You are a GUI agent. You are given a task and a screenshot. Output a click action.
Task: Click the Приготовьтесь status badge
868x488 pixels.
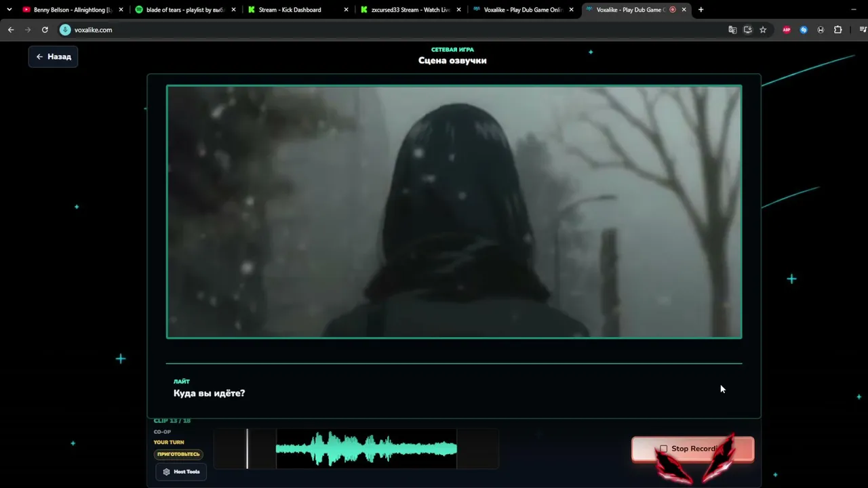178,454
